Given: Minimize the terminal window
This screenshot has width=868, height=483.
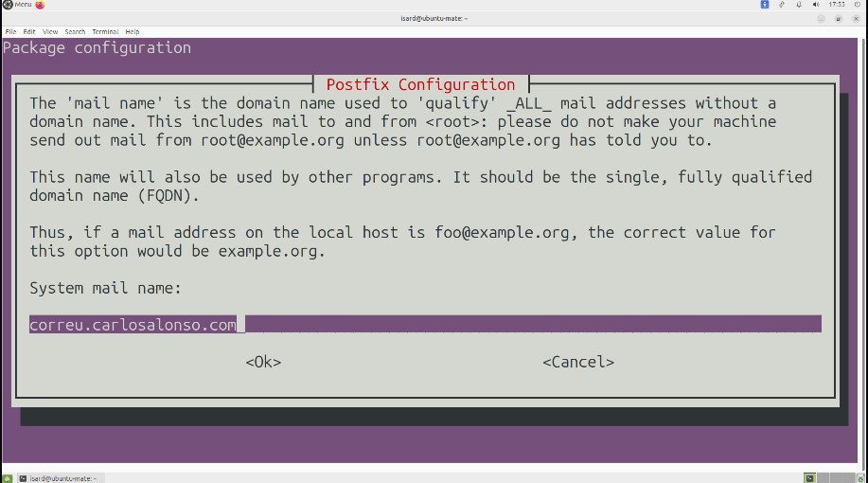Looking at the screenshot, I should [821, 18].
